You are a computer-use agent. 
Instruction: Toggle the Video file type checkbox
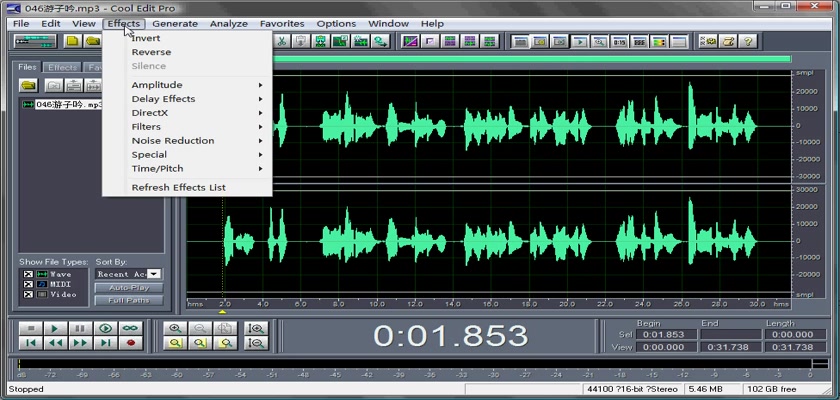27,295
